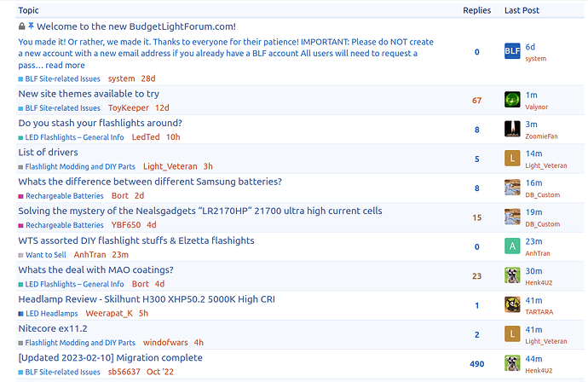The width and height of the screenshot is (588, 382).
Task: Click 'Oct '22' date on Migration topic
Action: (159, 372)
